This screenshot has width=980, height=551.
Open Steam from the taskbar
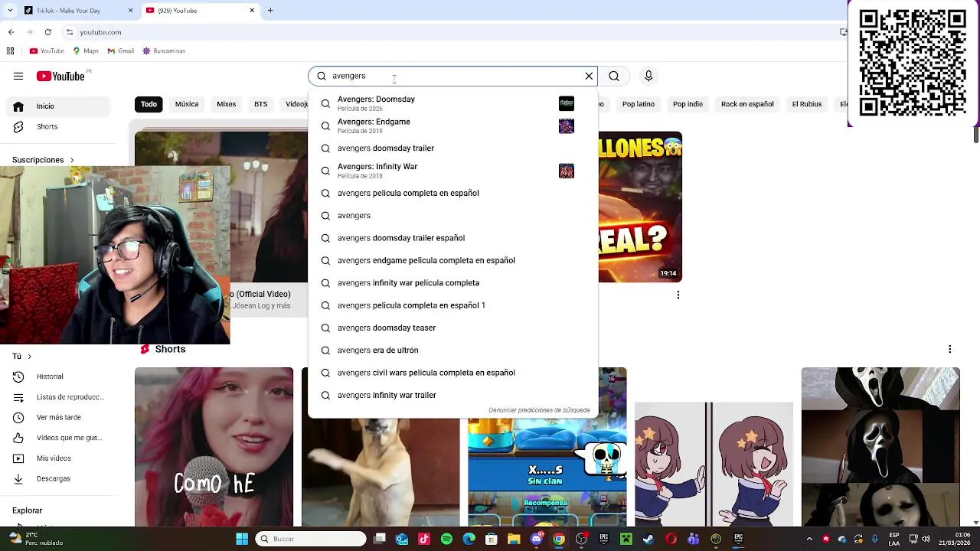(648, 539)
